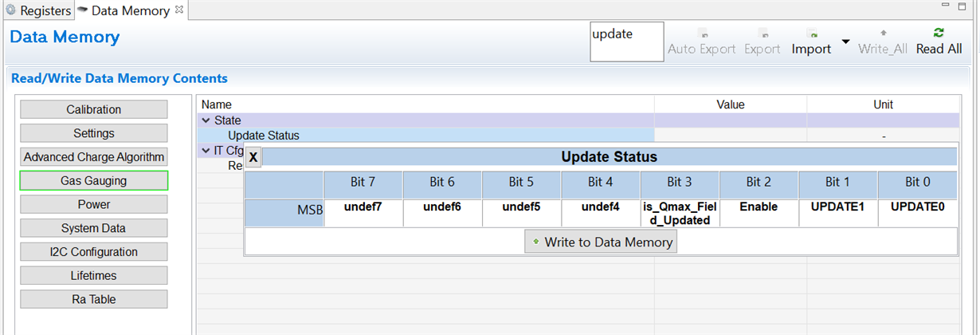
Task: Select the Gas Gauging category
Action: point(94,181)
